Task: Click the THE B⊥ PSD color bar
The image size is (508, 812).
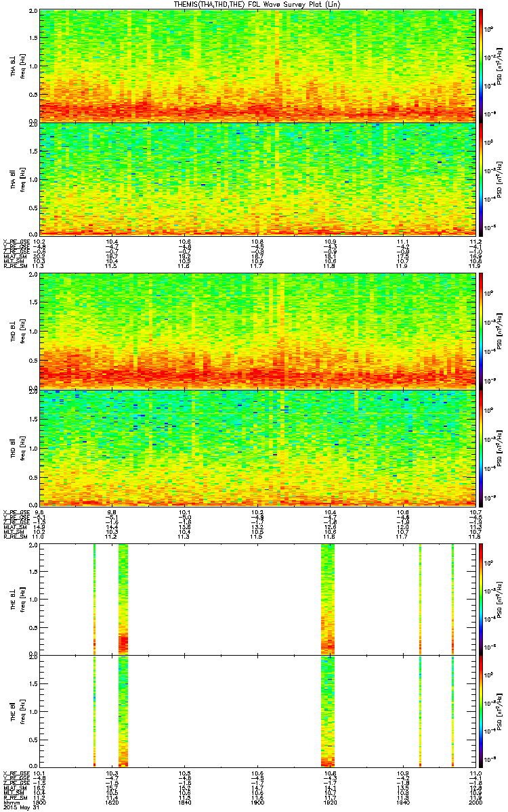Action: point(481,599)
